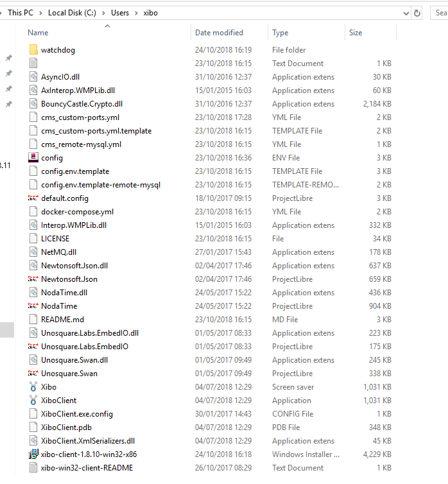Click the xibo-client-1.8.10-win32-x86 installer icon
This screenshot has width=448, height=484.
pos(33,454)
